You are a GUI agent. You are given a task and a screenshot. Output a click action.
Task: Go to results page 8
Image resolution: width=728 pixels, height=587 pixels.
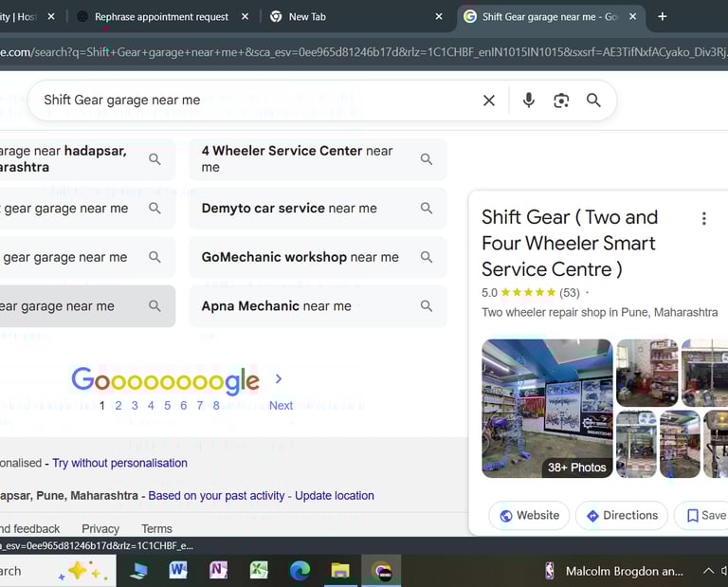click(216, 406)
